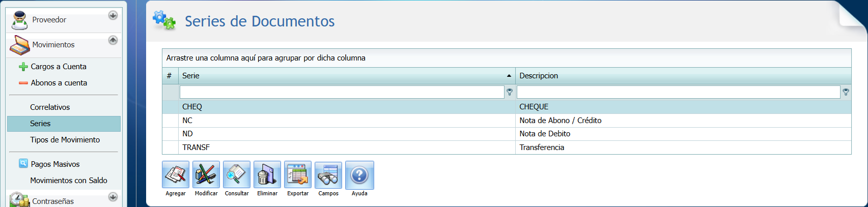Go to Tipos de Movimiento
The height and width of the screenshot is (207, 868).
[x=65, y=140]
